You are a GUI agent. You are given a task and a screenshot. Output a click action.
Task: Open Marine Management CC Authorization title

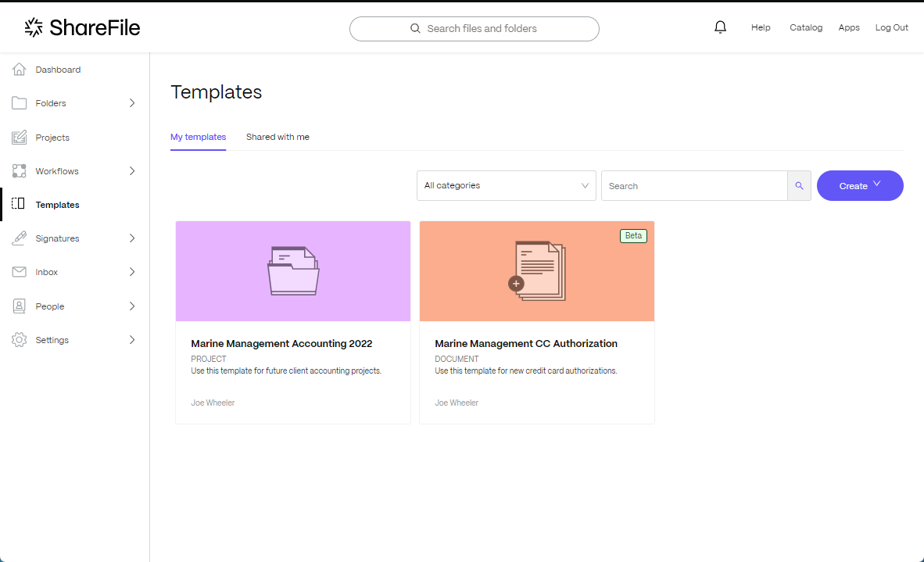[x=526, y=343]
